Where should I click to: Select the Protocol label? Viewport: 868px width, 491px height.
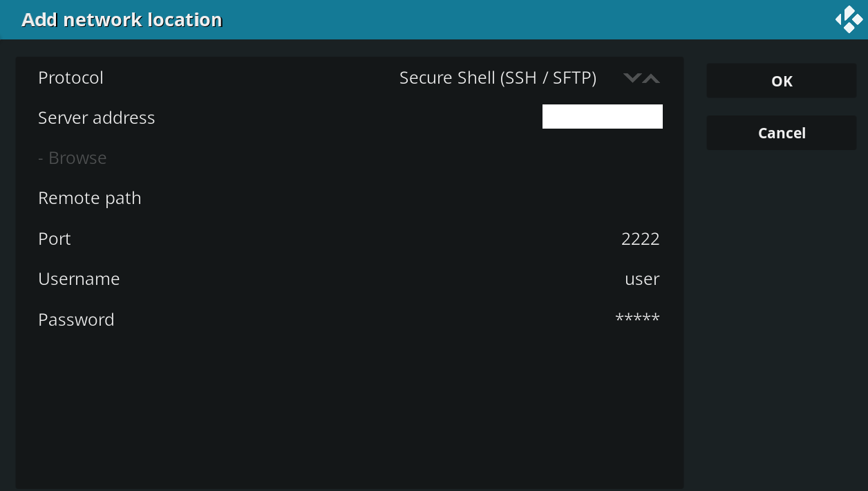pos(70,77)
